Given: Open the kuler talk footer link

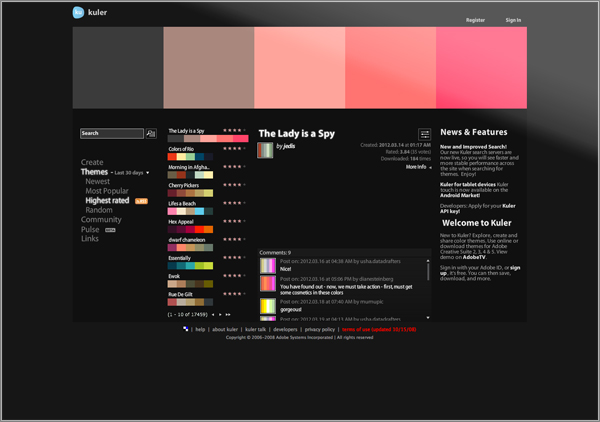Looking at the screenshot, I should (x=255, y=329).
